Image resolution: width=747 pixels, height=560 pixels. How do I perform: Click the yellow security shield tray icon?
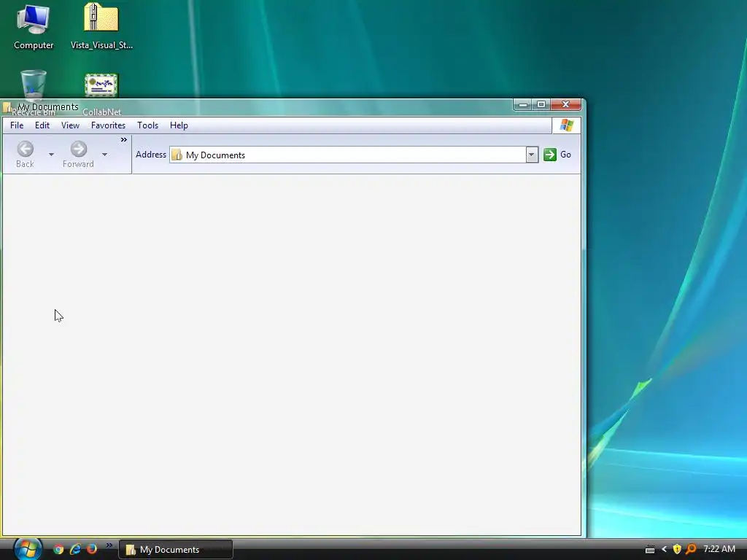click(x=677, y=550)
